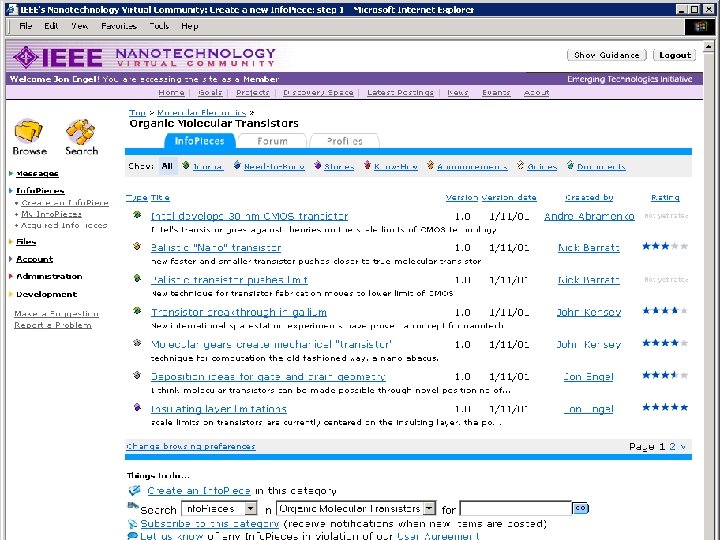The width and height of the screenshot is (720, 540).
Task: Open the File menu
Action: [x=25, y=26]
